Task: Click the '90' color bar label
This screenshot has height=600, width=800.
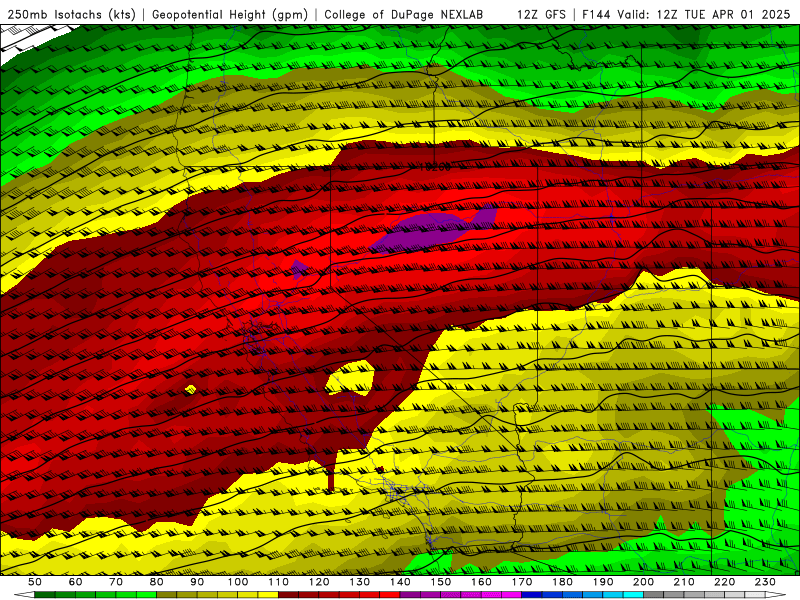Action: (x=197, y=582)
